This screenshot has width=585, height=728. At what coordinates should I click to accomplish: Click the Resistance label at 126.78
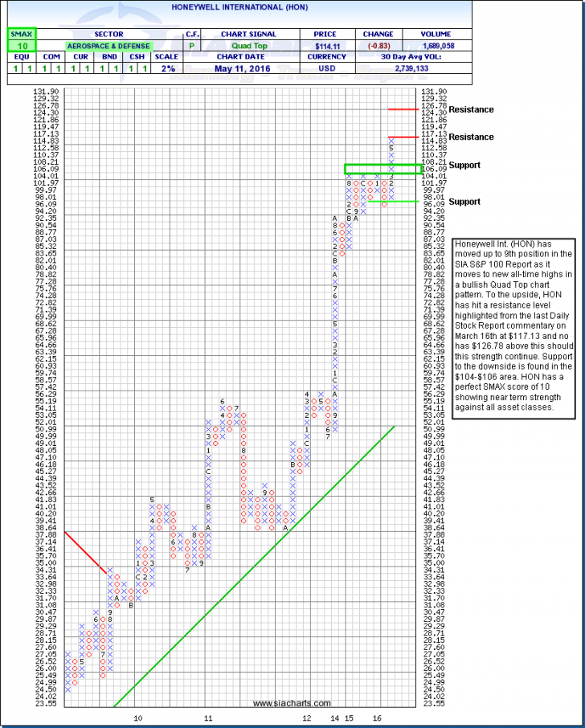click(x=471, y=109)
